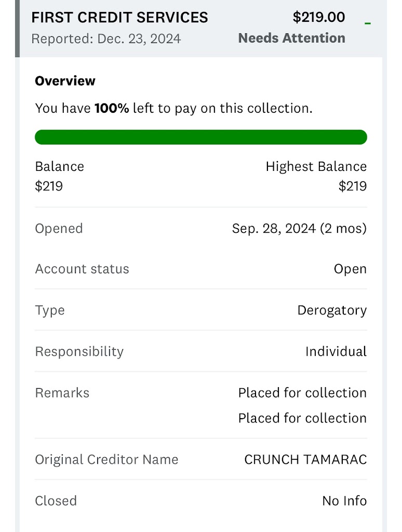This screenshot has width=402, height=532.
Task: Click the Responsibility row label
Action: [79, 352]
